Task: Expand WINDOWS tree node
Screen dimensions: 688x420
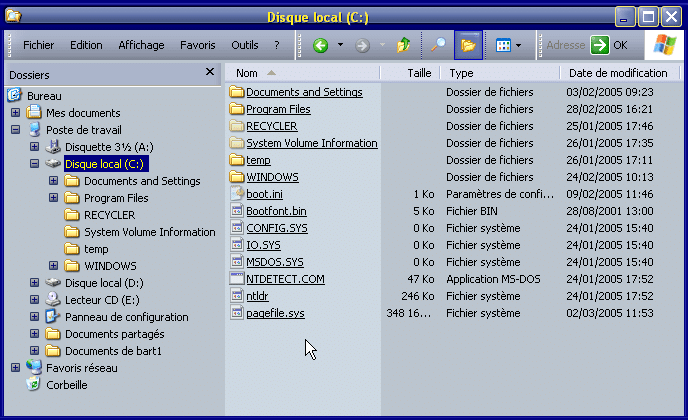Action: tap(54, 266)
